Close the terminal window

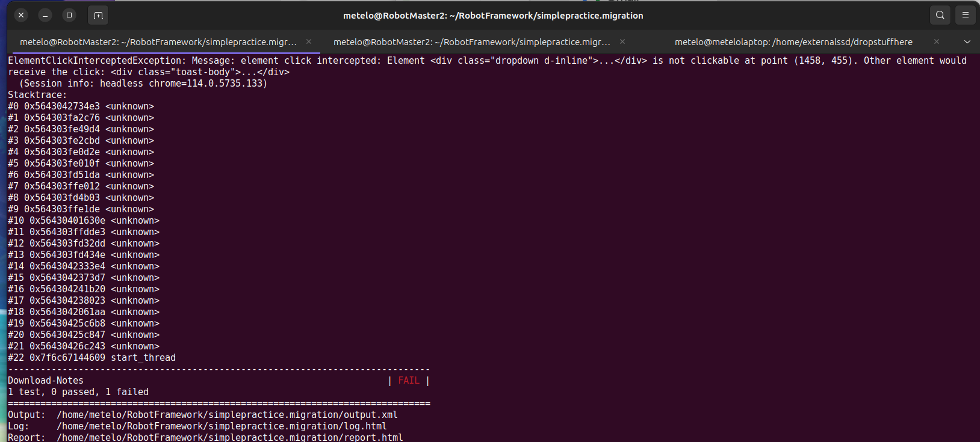(21, 15)
